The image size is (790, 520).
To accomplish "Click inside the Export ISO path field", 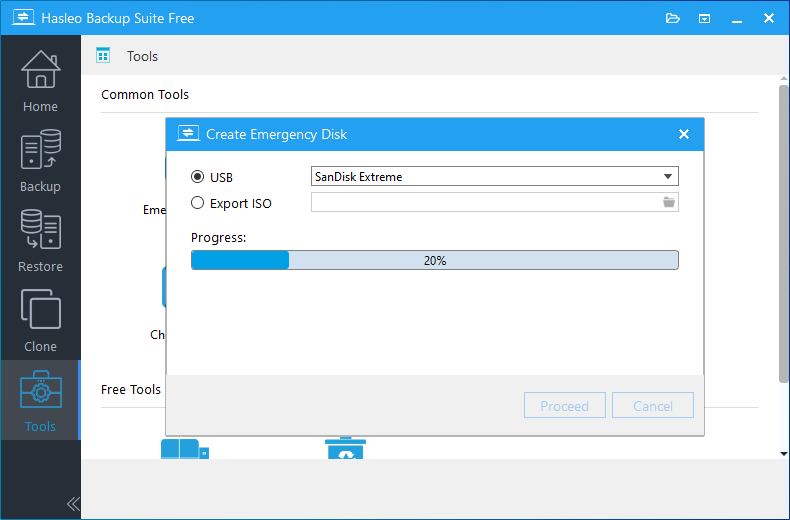I will click(484, 203).
